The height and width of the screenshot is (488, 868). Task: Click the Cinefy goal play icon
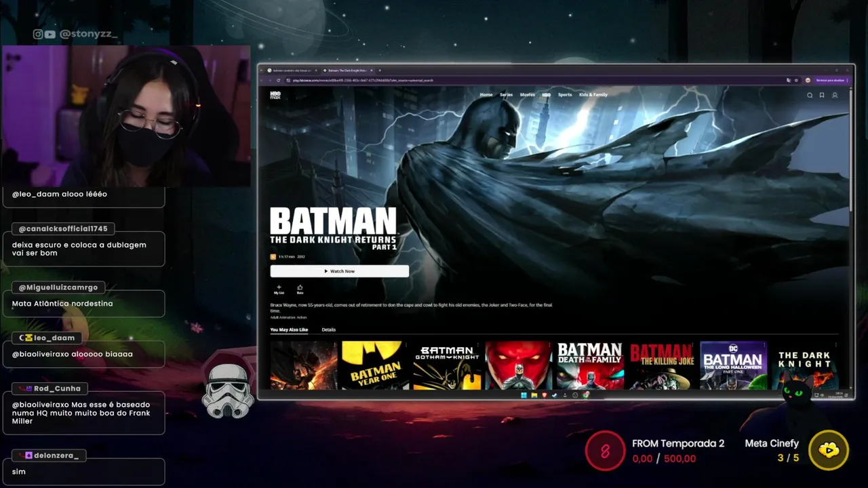click(829, 450)
